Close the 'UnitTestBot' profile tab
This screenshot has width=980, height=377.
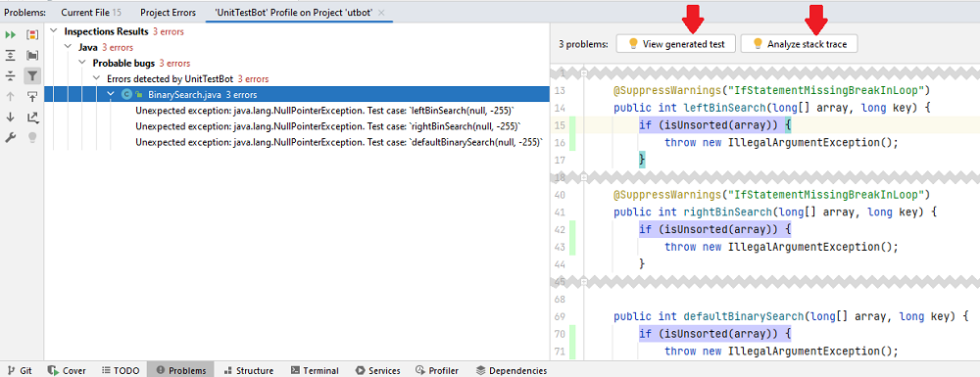tap(382, 13)
